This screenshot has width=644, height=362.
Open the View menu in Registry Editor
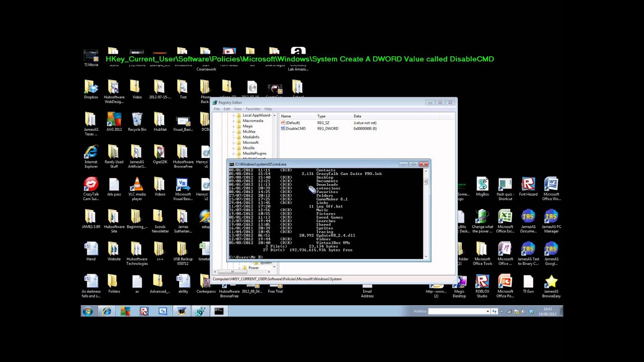(238, 109)
